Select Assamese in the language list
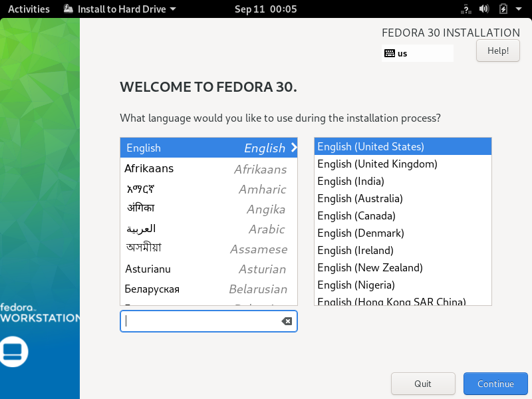The width and height of the screenshot is (532, 399). (209, 249)
